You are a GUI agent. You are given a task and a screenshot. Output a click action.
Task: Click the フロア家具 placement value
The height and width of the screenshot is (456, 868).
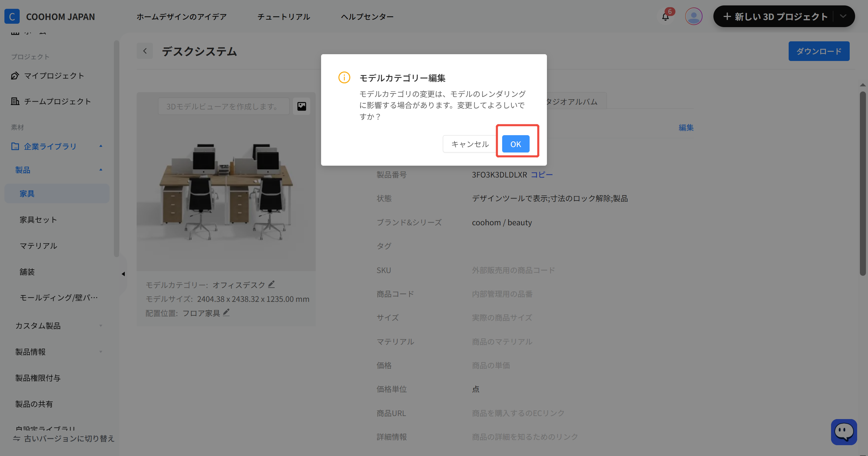(201, 313)
